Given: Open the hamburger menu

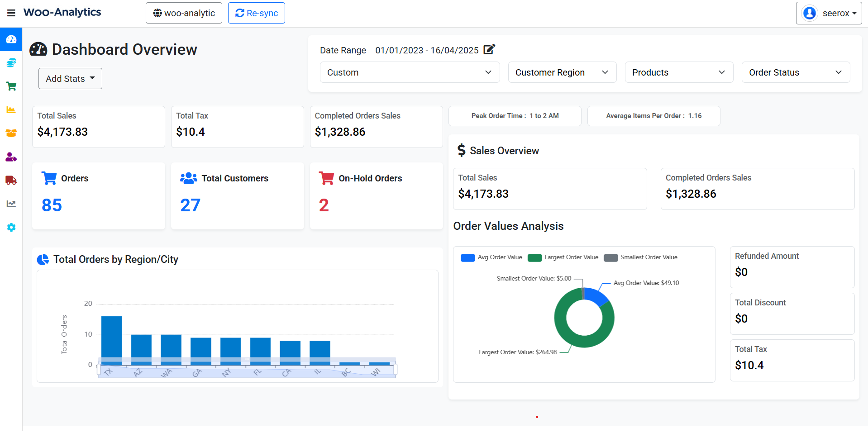Looking at the screenshot, I should pos(11,13).
